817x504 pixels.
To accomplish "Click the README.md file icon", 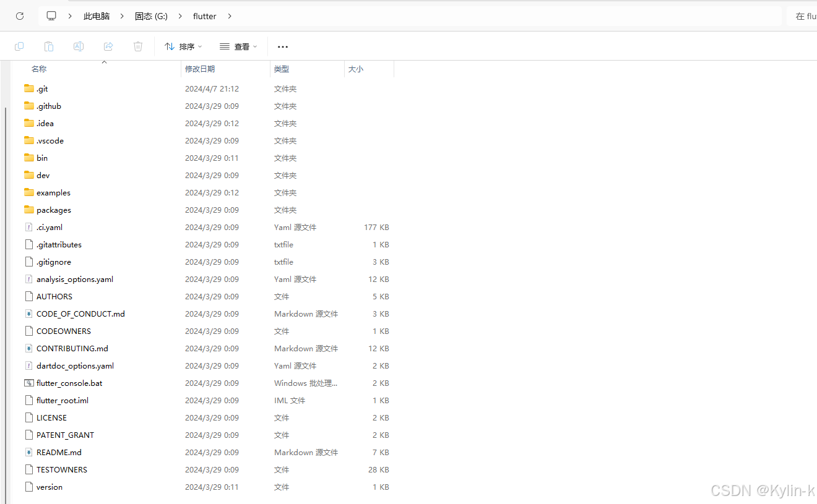I will coord(29,452).
